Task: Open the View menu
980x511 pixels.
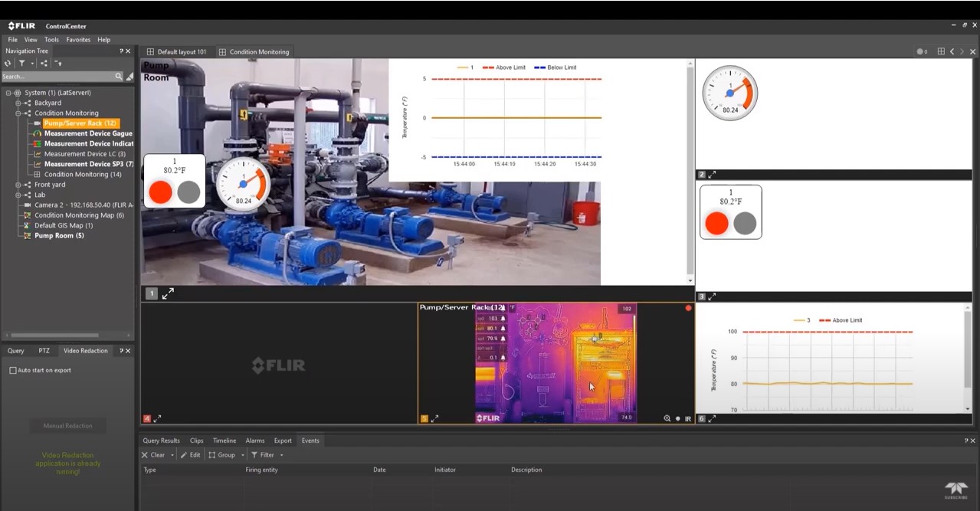Action: pyautogui.click(x=31, y=40)
